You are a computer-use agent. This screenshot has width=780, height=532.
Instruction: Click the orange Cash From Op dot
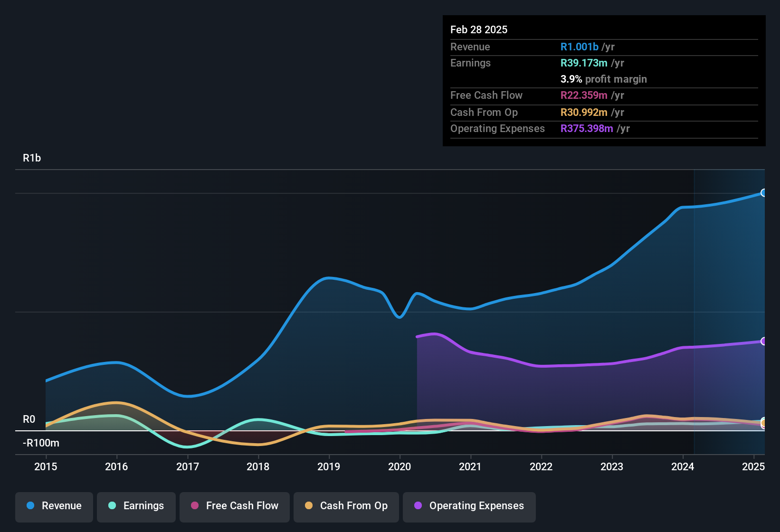coord(309,506)
